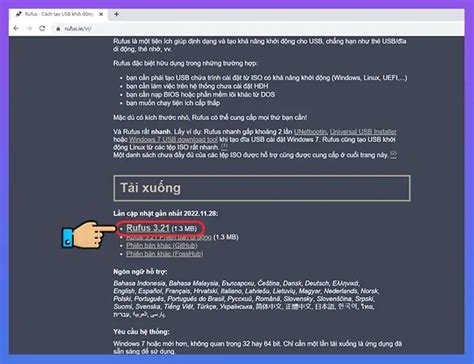This screenshot has width=474, height=364.
Task: Click footnote (1) after ISO rất nhanh
Action: [x=224, y=146]
